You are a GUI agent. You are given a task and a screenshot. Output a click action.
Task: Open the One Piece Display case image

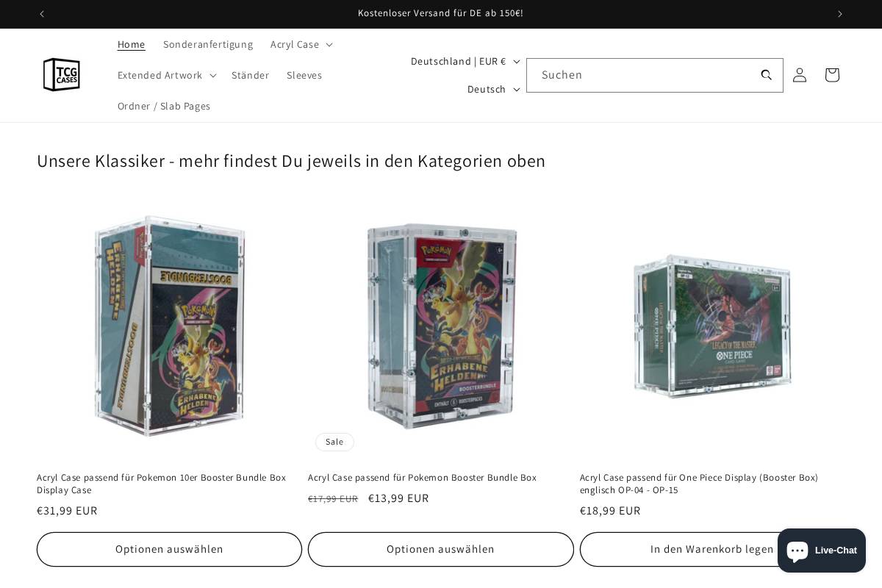tap(712, 326)
